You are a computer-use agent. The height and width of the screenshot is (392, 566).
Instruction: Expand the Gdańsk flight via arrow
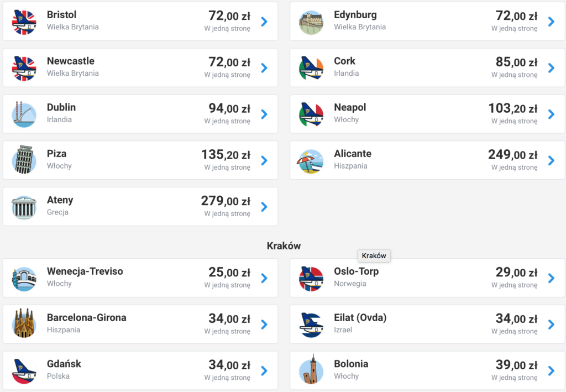264,370
